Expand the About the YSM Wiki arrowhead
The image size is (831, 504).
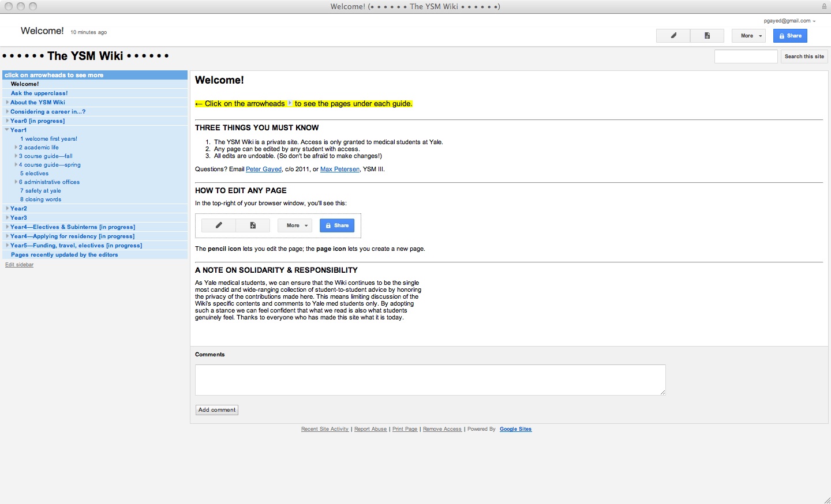tap(7, 103)
